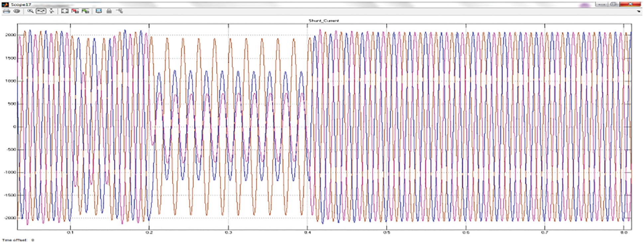644x243 pixels.
Task: Click the Shunt_Current plot title
Action: point(324,21)
